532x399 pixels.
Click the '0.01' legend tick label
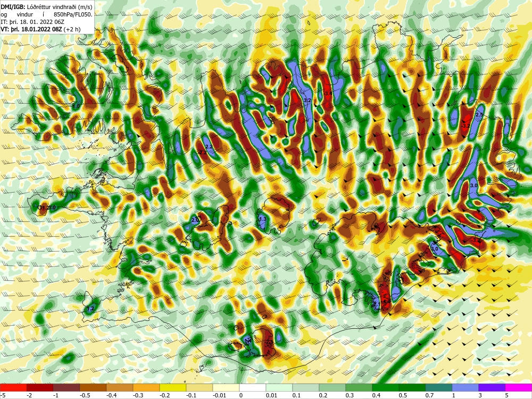tap(271, 395)
